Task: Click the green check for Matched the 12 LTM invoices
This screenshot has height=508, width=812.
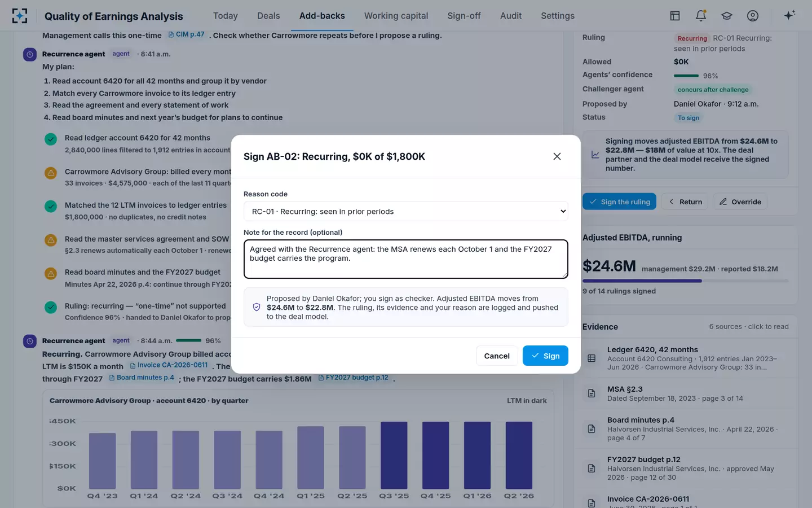Action: click(51, 206)
